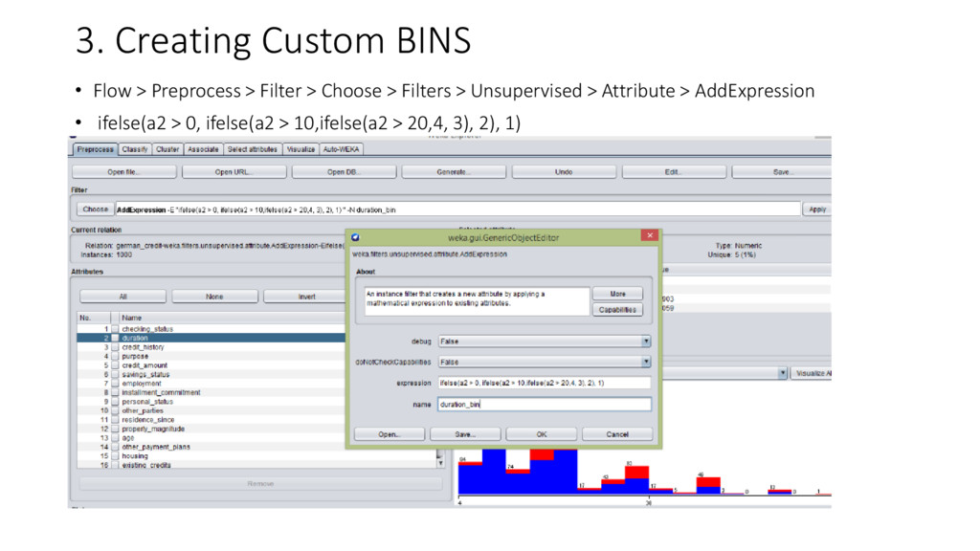The image size is (980, 551).
Task: Select the other_payment_plans attribute row
Action: pos(212,447)
